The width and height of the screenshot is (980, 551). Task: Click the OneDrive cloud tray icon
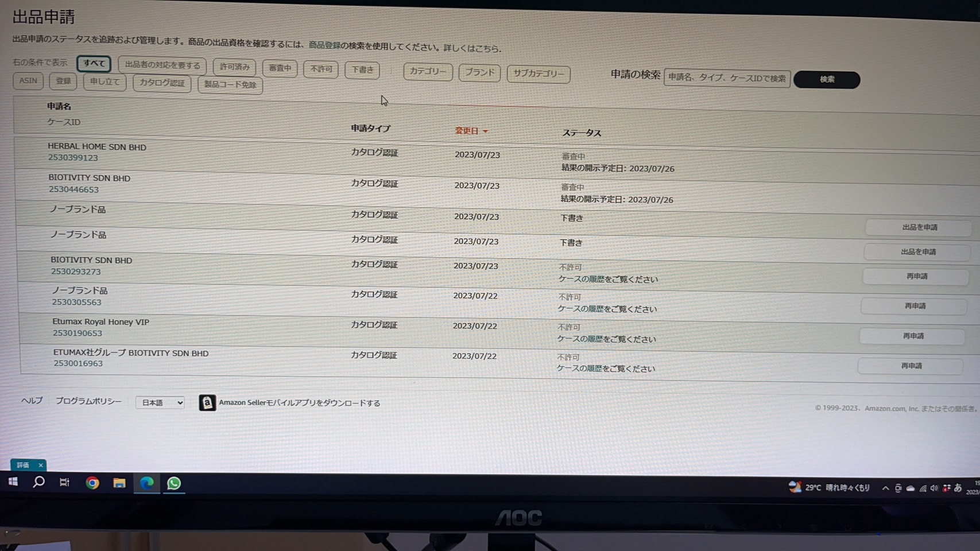911,488
